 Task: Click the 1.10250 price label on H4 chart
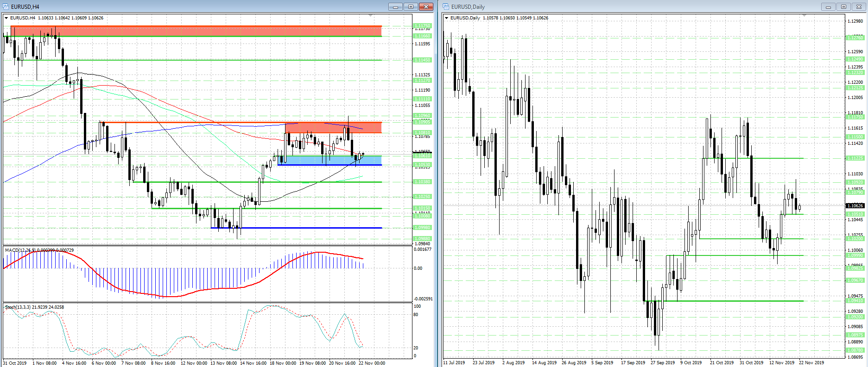click(x=422, y=197)
